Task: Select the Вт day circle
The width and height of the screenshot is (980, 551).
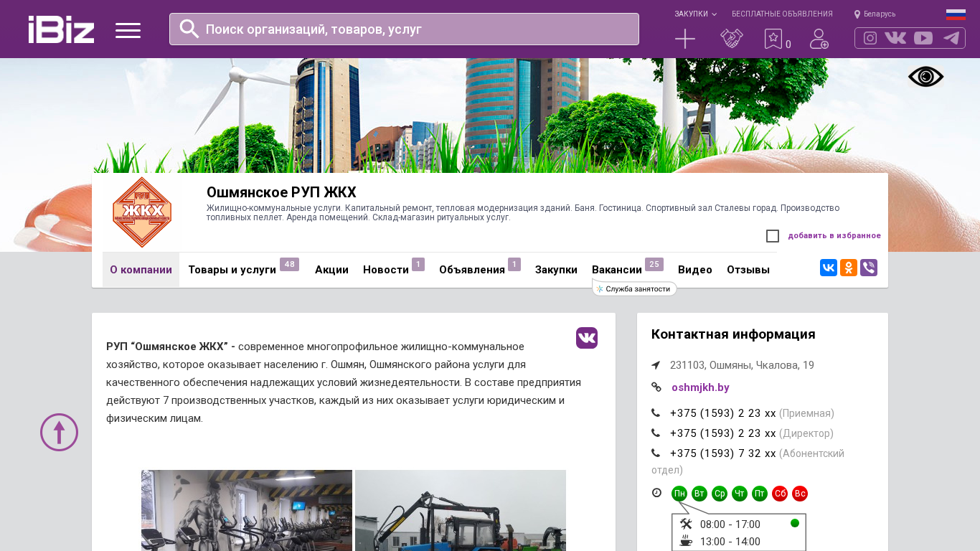Action: tap(699, 494)
